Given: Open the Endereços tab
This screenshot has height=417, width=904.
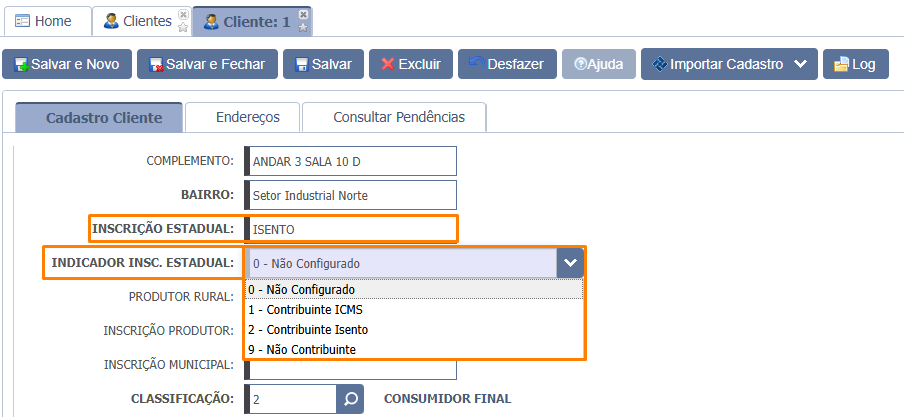Looking at the screenshot, I should point(247,117).
